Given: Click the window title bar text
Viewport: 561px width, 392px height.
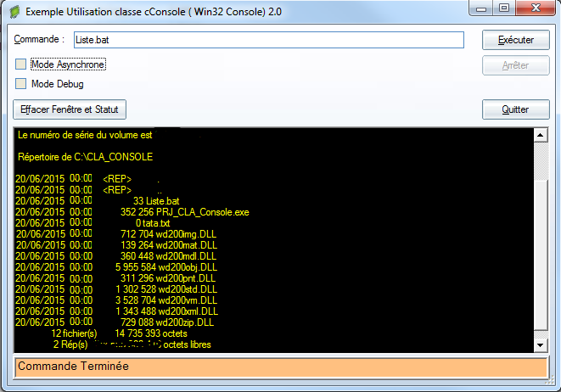Looking at the screenshot, I should tap(154, 12).
